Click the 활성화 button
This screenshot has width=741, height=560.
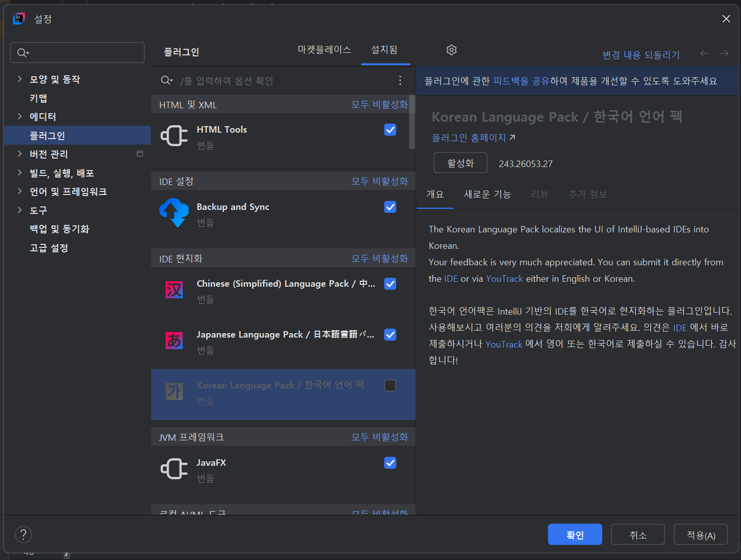click(461, 163)
